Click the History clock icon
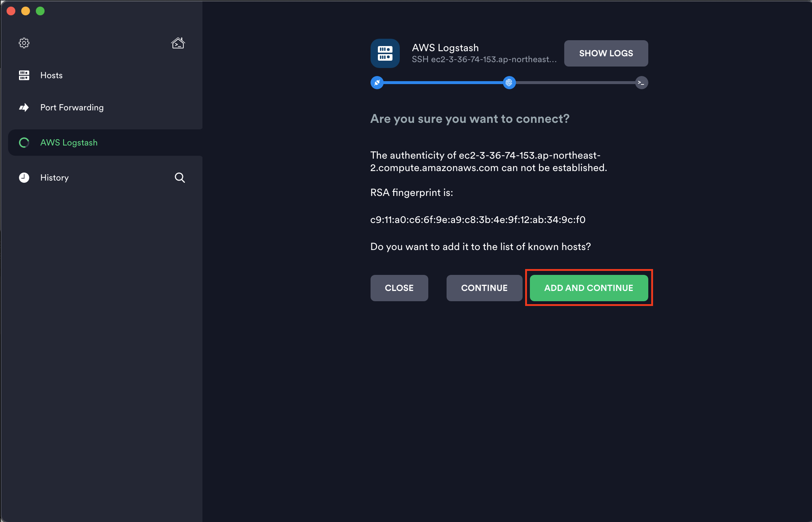Screen dimensions: 812x522 pyautogui.click(x=24, y=178)
